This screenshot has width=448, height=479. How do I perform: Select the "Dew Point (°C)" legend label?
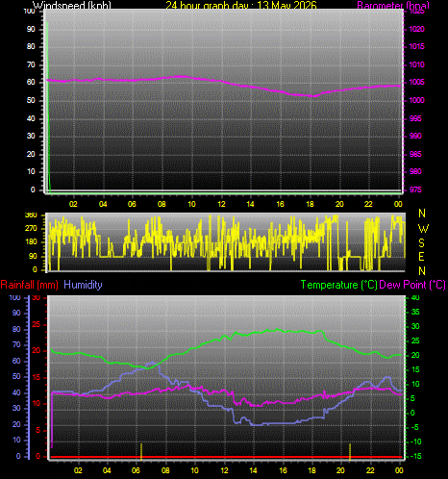coord(412,285)
